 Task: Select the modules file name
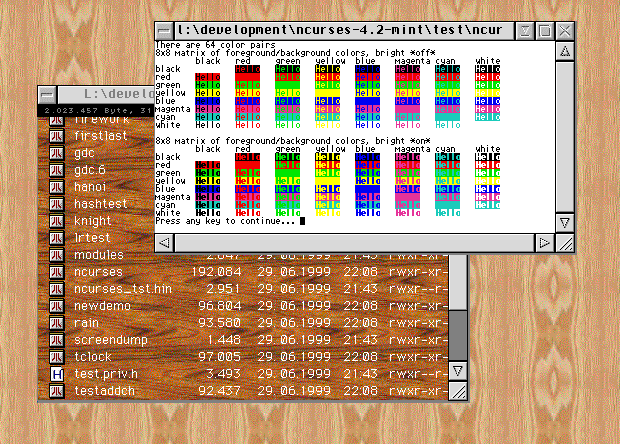point(98,255)
